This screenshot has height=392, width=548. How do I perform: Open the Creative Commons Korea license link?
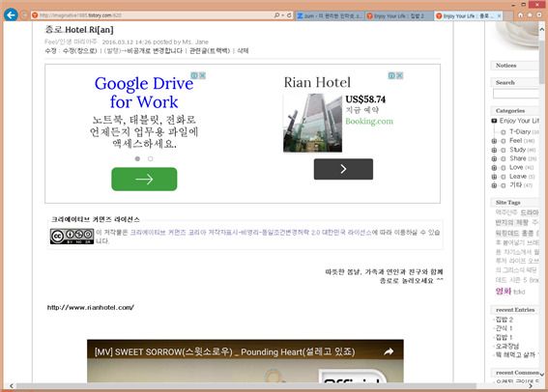250,233
